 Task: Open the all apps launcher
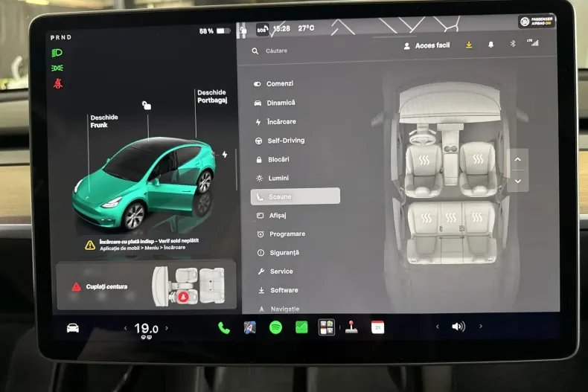[x=327, y=327]
